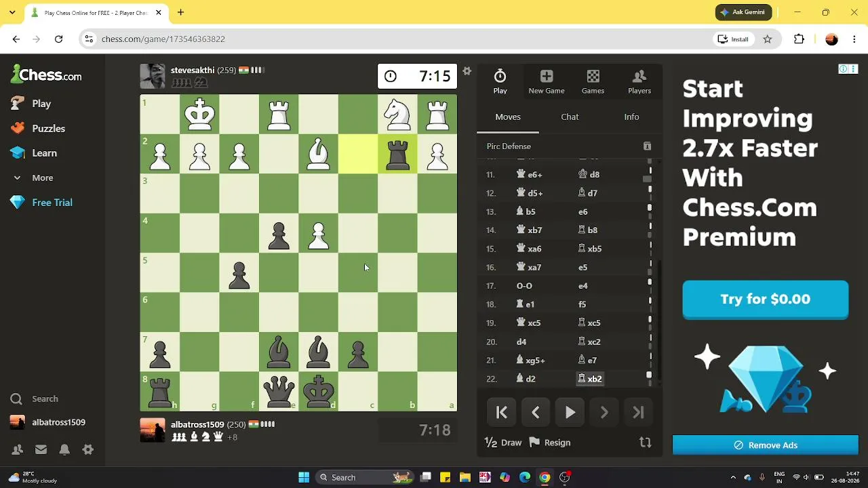This screenshot has height=488, width=868.
Task: Click the Remove Ads button
Action: [765, 445]
